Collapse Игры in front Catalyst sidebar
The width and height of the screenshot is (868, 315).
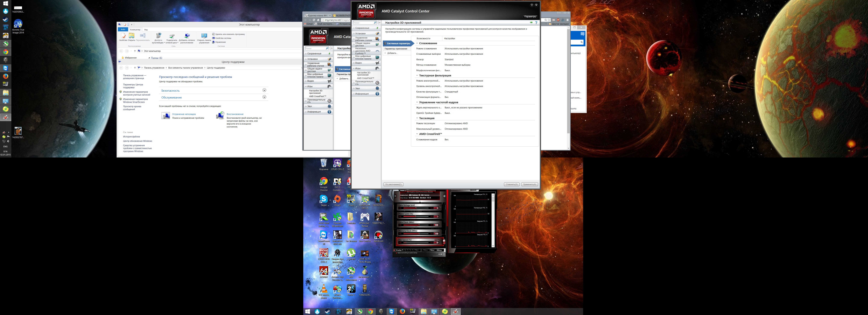[x=366, y=68]
